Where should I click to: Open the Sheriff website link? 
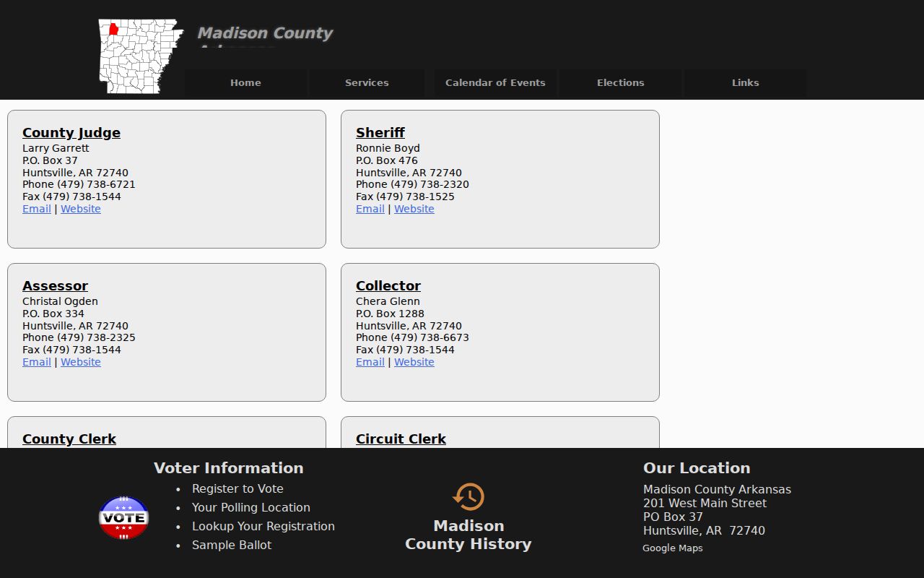(414, 209)
